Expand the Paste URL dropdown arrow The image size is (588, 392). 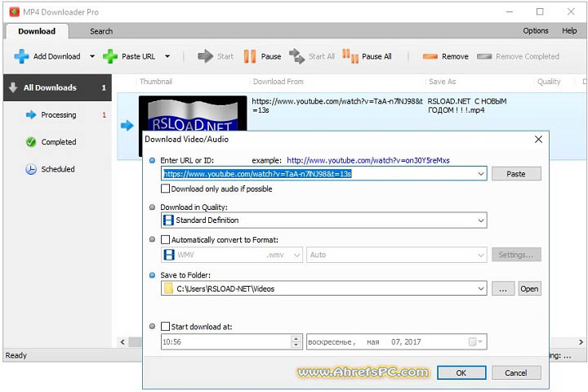coord(167,56)
